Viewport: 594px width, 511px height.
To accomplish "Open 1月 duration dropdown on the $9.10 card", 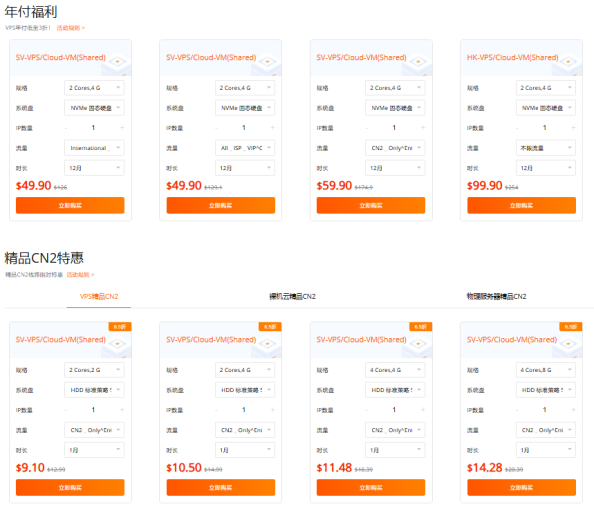I will pos(94,450).
